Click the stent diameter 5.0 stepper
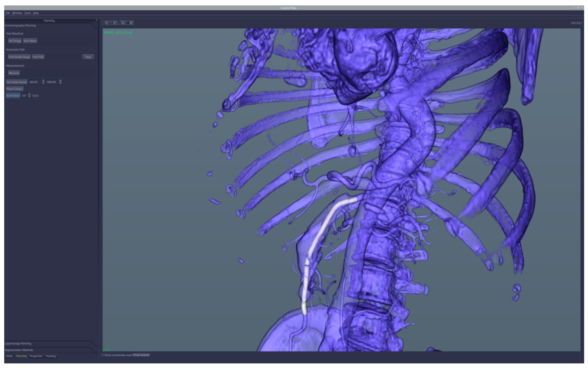Viewport: 588px width, 369px height. 29,96
